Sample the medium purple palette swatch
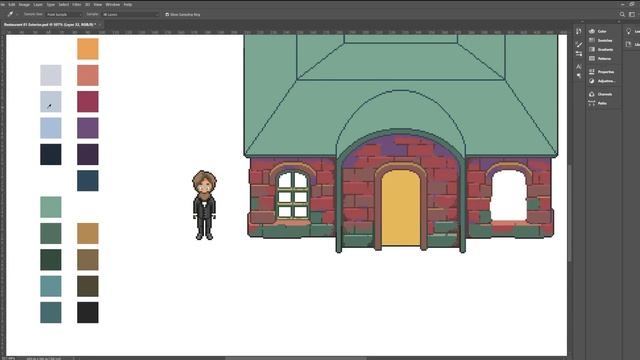This screenshot has height=360, width=640. click(88, 128)
